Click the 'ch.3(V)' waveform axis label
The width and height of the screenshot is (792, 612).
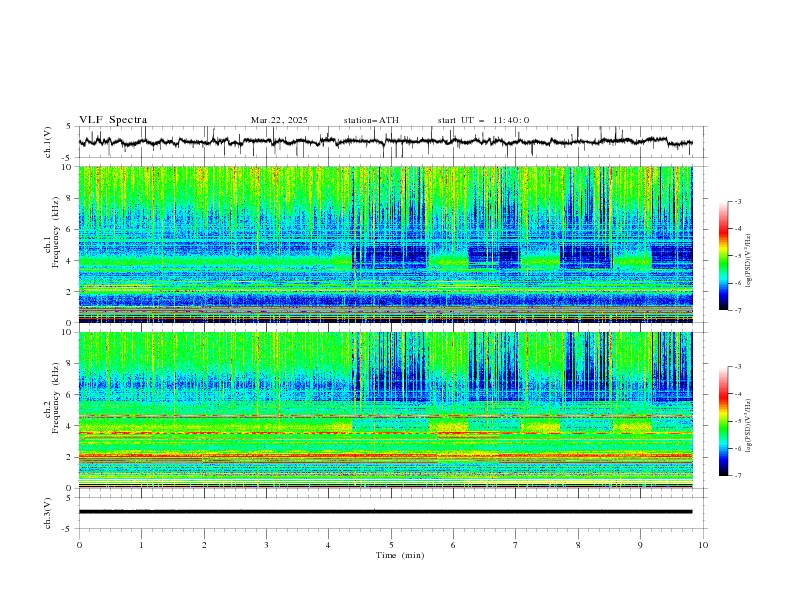48,513
